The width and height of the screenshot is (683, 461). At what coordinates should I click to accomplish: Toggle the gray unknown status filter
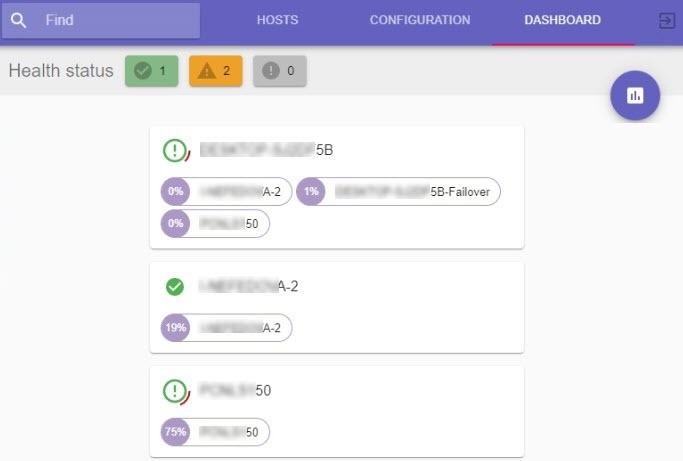[x=280, y=71]
